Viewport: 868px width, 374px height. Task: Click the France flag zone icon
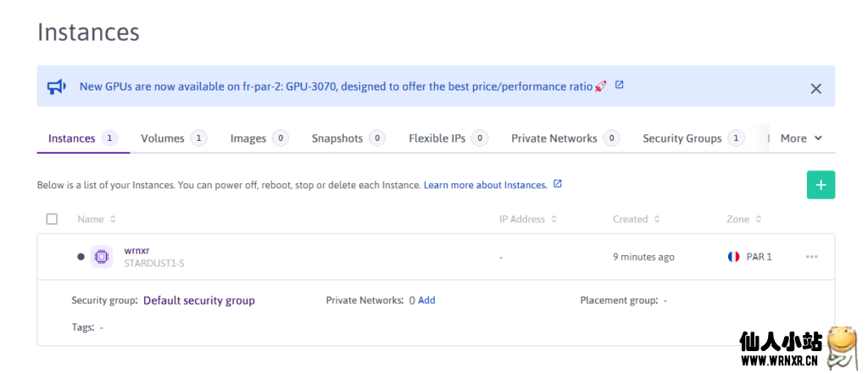click(733, 256)
